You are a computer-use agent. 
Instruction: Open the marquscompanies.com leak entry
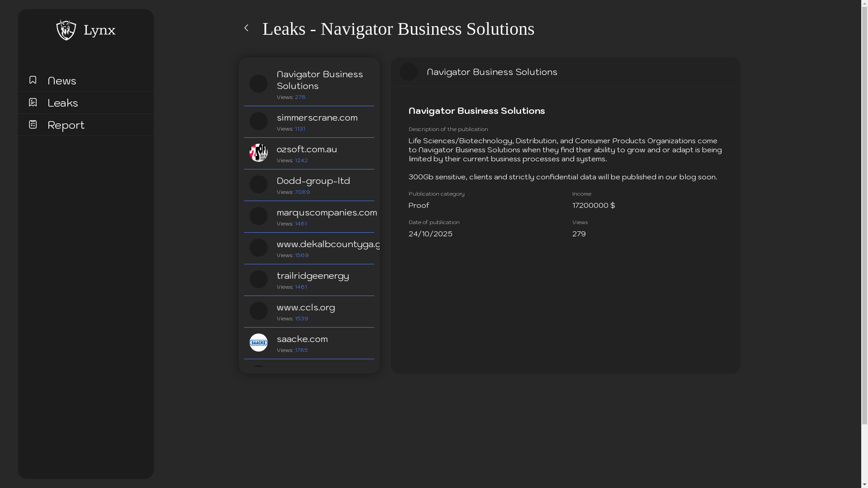click(x=326, y=213)
